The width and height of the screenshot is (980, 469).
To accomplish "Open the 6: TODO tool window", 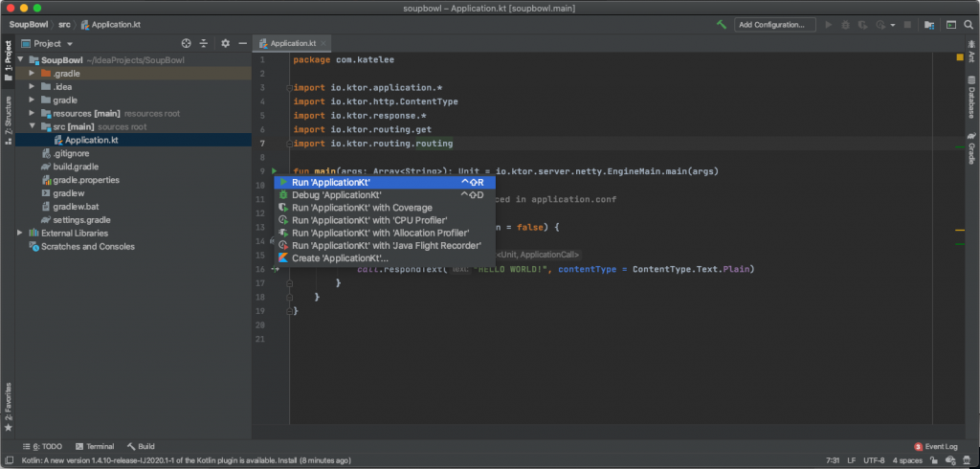I will coord(42,446).
